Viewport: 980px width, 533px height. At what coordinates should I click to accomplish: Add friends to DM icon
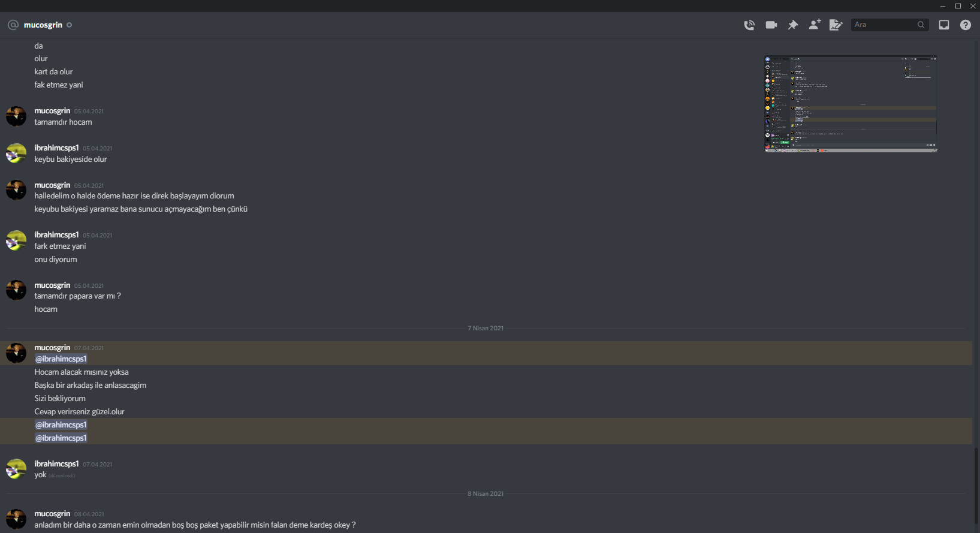pos(815,25)
